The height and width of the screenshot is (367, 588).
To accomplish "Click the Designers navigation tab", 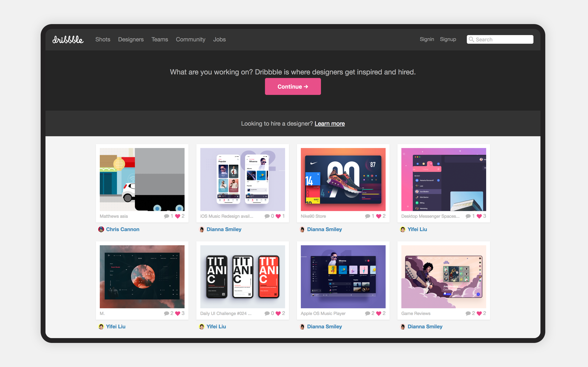I will pyautogui.click(x=131, y=39).
